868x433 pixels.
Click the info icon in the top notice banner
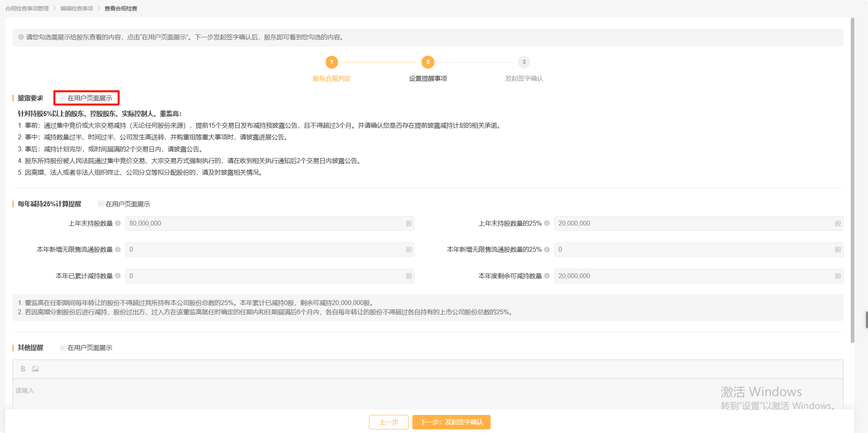coord(21,37)
